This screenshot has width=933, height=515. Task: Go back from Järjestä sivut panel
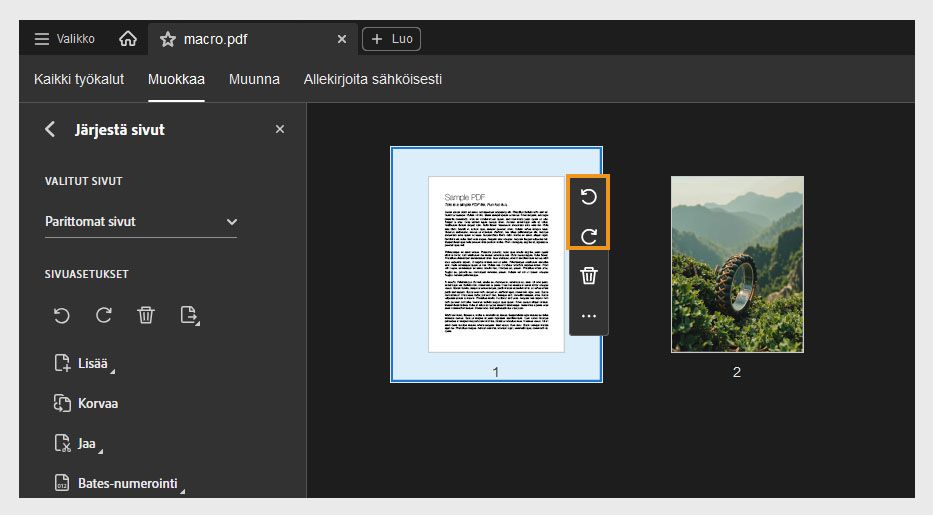point(50,129)
